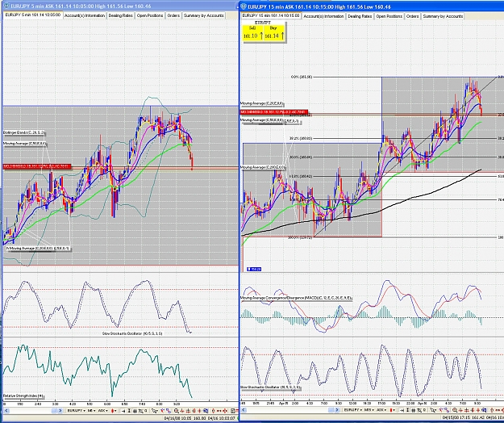Image resolution: width=504 pixels, height=423 pixels.
Task: Click the magnifier zoom icon in the 5 min chart toolbar
Action: coord(177,410)
